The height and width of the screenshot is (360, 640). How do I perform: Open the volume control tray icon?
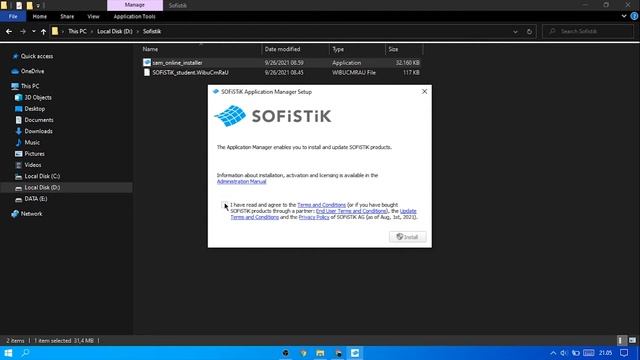[564, 353]
